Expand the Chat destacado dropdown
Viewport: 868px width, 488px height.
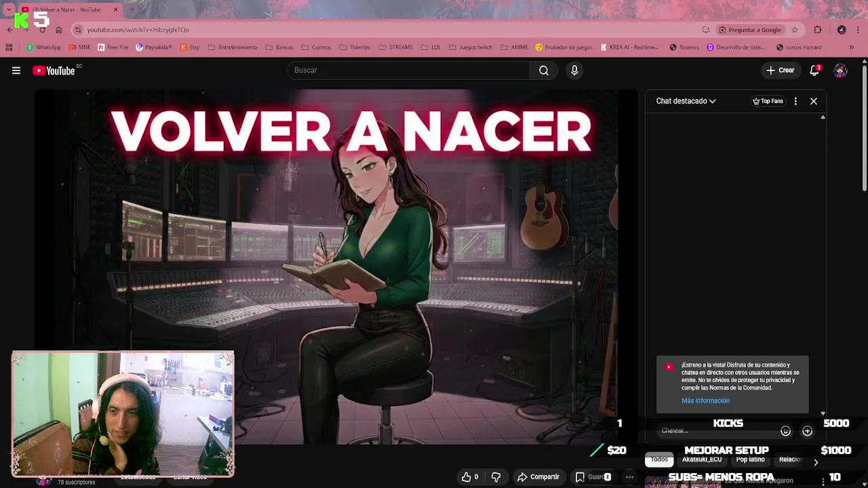(x=686, y=101)
